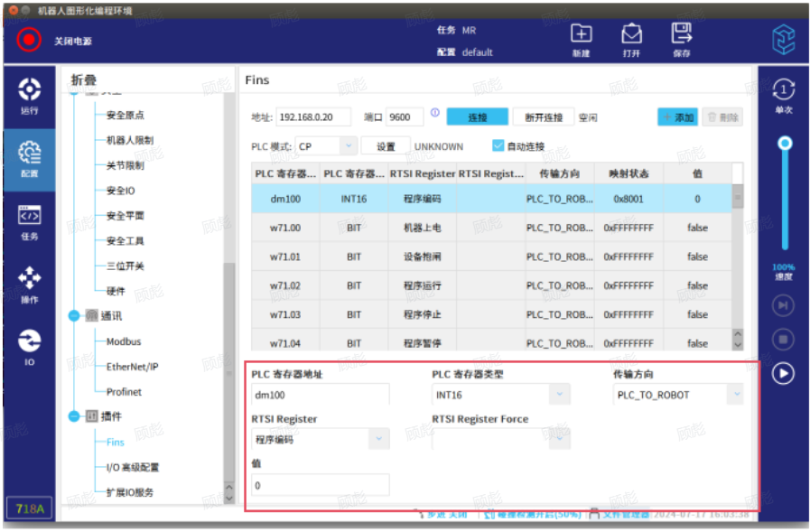The image size is (810, 532).
Task: Open the PLC mode CP dropdown
Action: tap(349, 145)
